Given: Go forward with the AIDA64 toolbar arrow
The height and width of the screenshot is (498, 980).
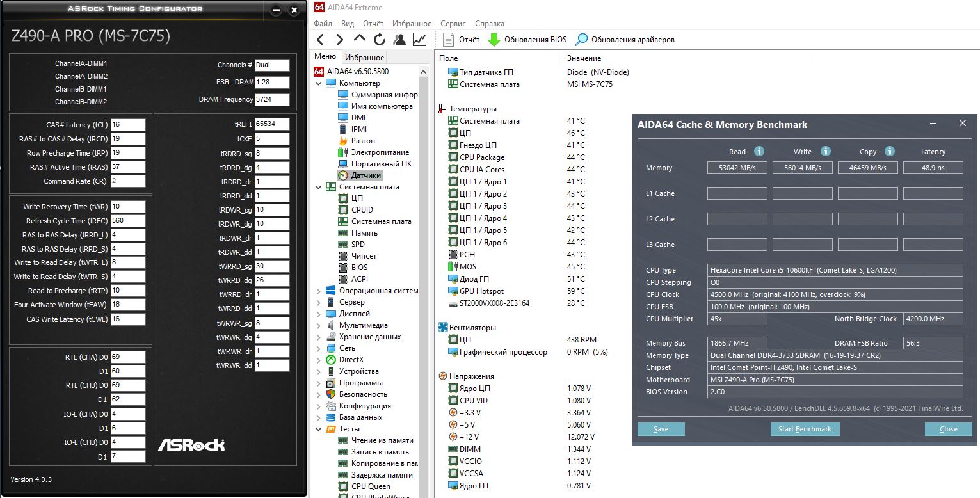Looking at the screenshot, I should pos(340,40).
